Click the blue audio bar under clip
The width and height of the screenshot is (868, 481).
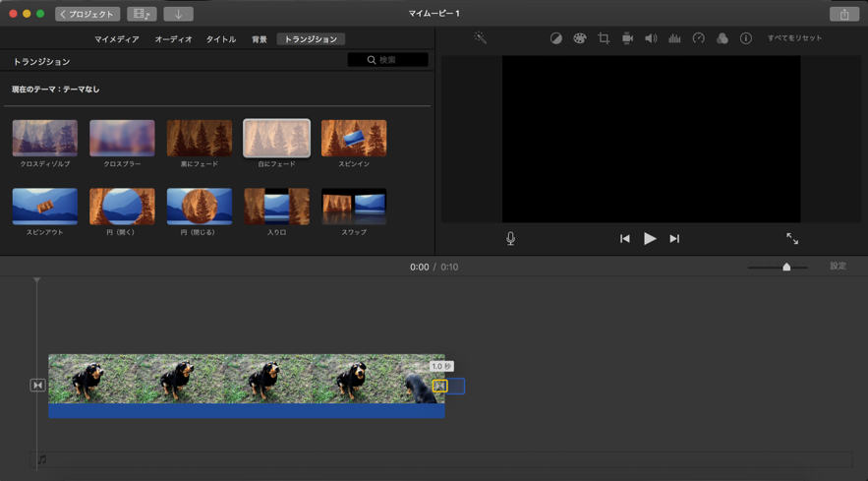click(x=247, y=410)
